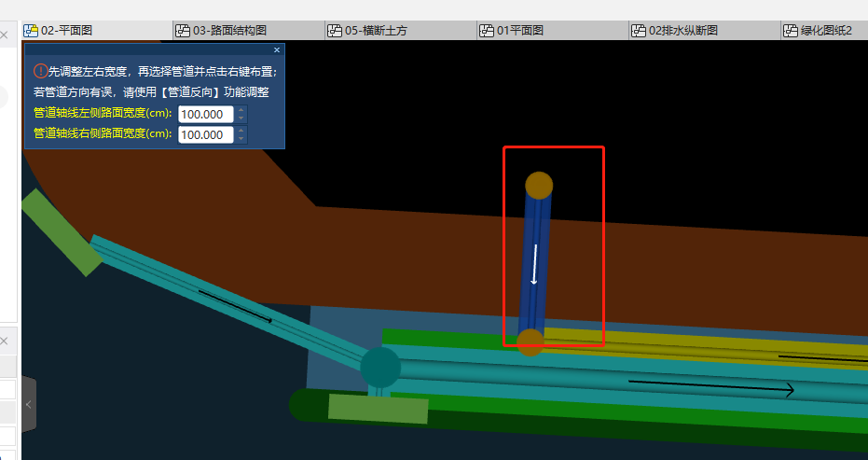Click the drawing icon on the 01平面图 tab
Image resolution: width=868 pixels, height=460 pixels.
486,31
